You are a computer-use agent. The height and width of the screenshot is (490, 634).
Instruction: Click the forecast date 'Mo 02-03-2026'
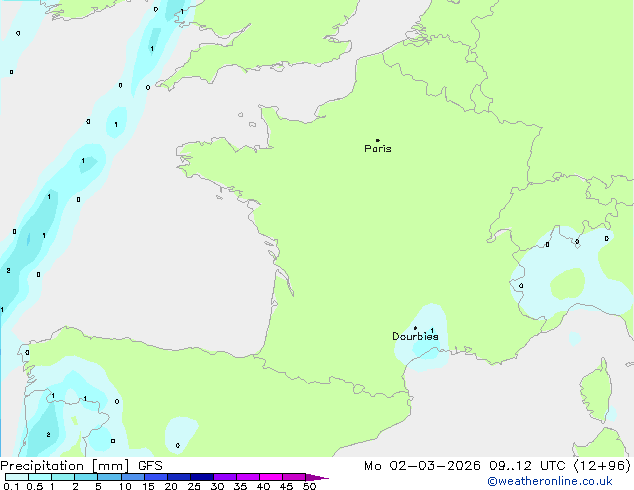tap(423, 466)
